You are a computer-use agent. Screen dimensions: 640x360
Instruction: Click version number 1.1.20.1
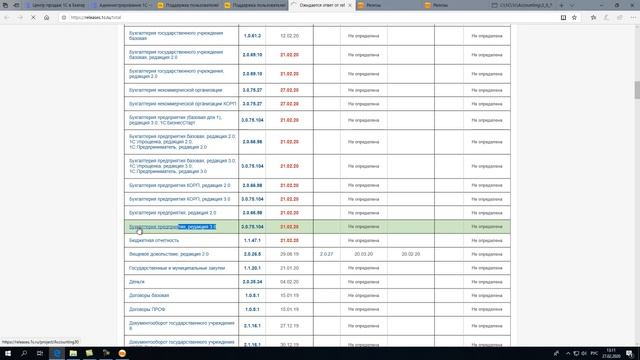[x=252, y=268]
